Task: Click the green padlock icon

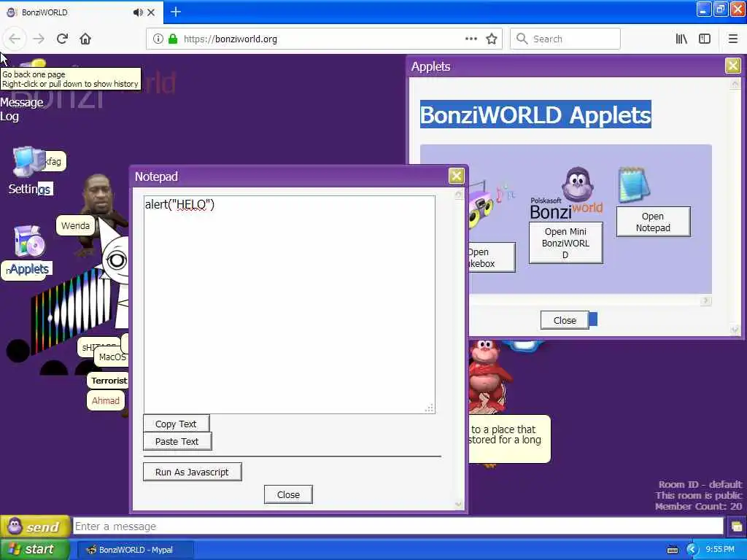Action: [x=173, y=39]
